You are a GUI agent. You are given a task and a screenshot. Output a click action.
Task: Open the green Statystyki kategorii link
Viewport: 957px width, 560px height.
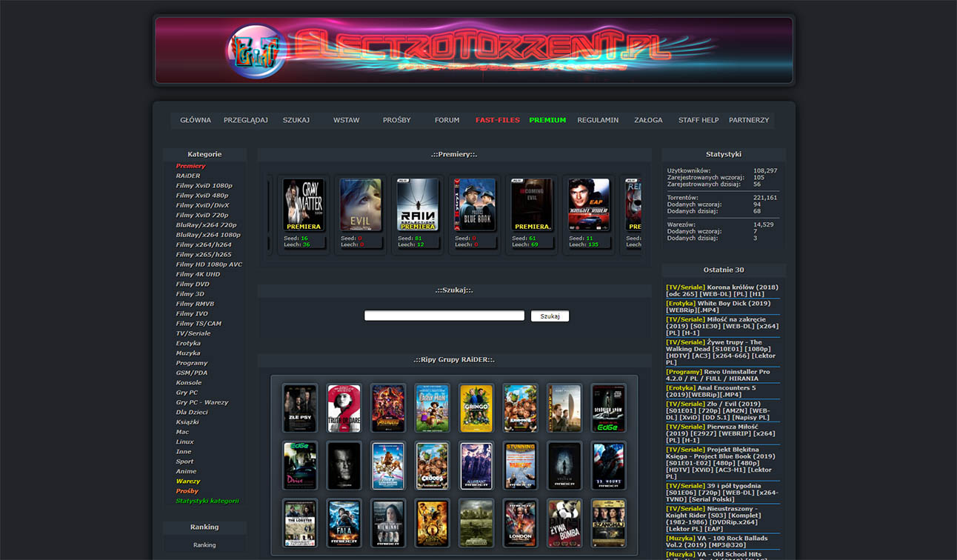[x=207, y=501]
